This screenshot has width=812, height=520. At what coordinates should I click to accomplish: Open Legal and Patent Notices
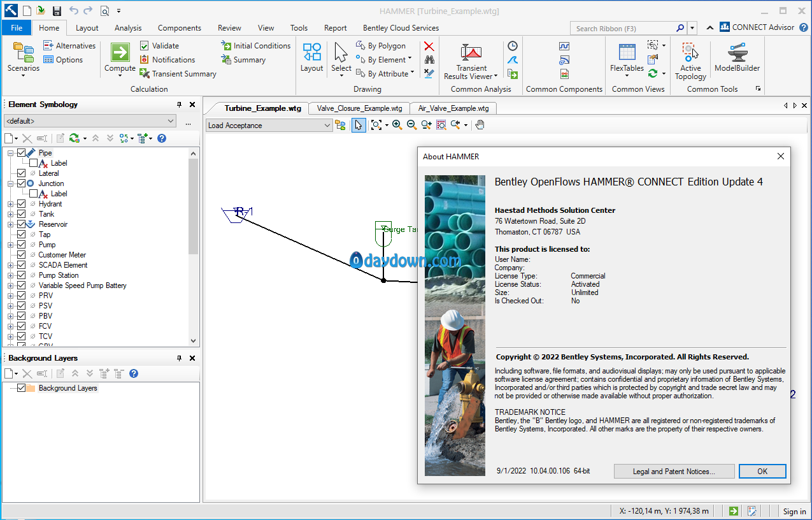pyautogui.click(x=674, y=472)
